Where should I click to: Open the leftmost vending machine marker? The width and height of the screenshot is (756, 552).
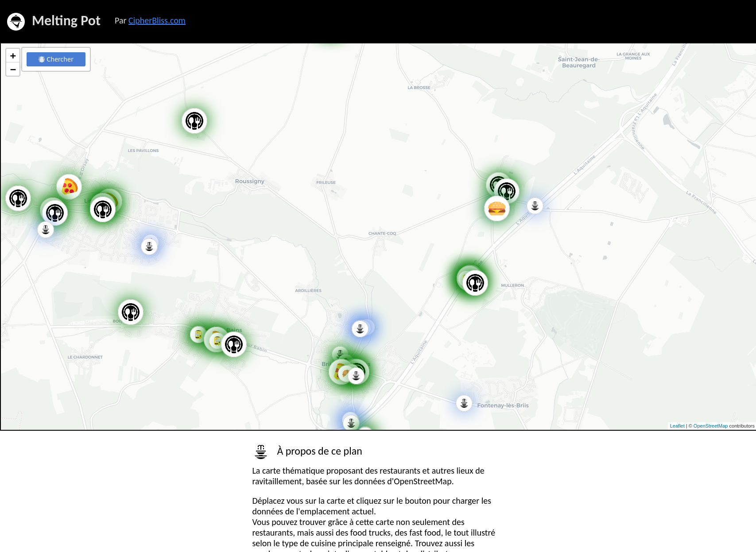point(198,335)
